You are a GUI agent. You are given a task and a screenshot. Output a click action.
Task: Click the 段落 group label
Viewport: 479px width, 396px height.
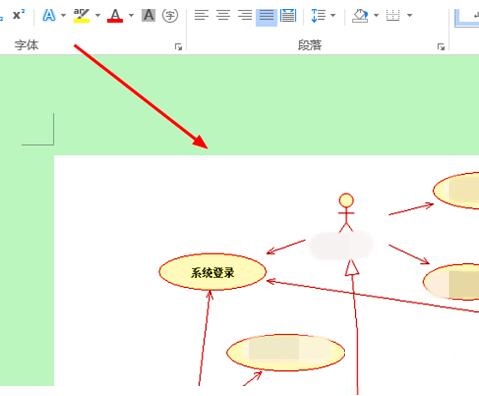tap(310, 45)
